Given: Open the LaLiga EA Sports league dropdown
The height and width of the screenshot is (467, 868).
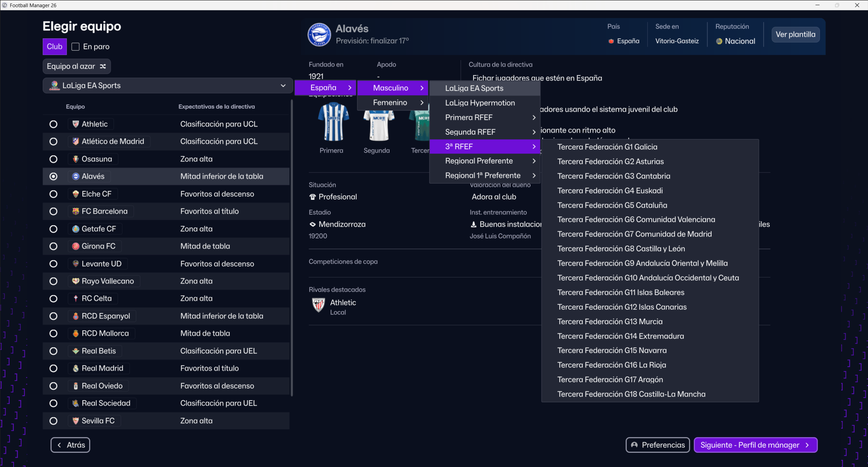Looking at the screenshot, I should [167, 86].
